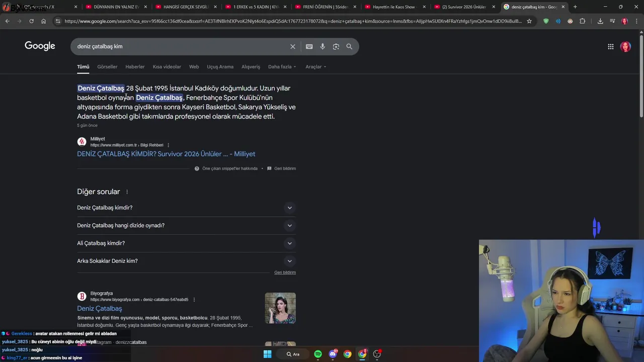Image resolution: width=644 pixels, height=362 pixels.
Task: Open the blue sound wave extension
Action: click(x=558, y=21)
